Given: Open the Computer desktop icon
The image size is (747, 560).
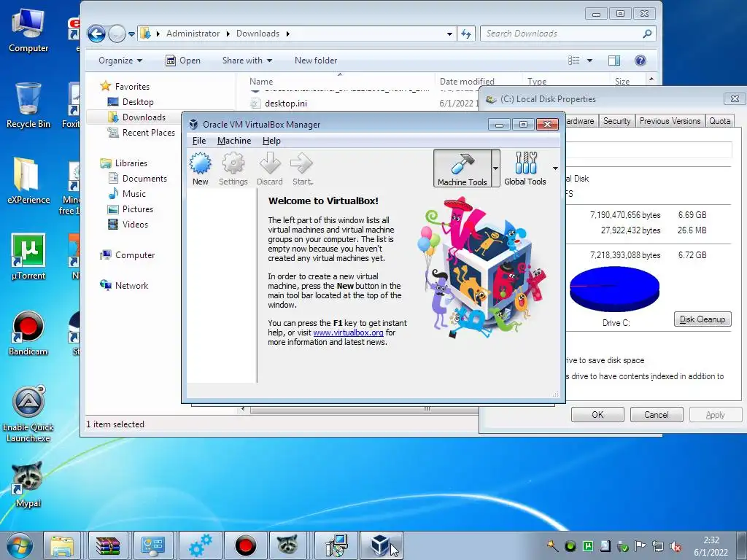Looking at the screenshot, I should tap(28, 30).
